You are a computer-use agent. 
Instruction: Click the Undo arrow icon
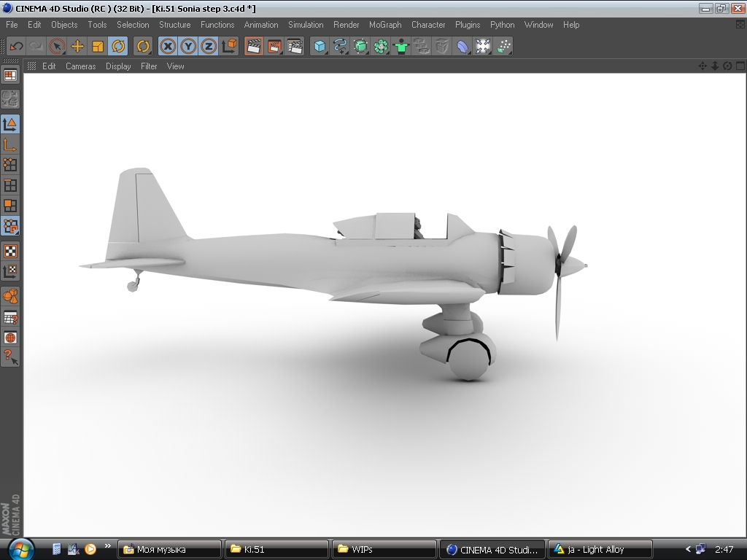coord(16,47)
